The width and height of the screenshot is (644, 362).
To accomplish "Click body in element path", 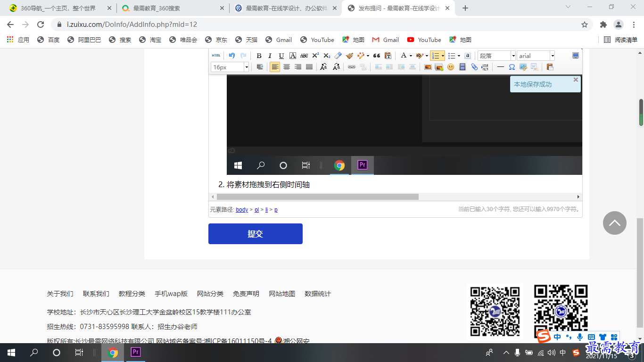I will 242,210.
